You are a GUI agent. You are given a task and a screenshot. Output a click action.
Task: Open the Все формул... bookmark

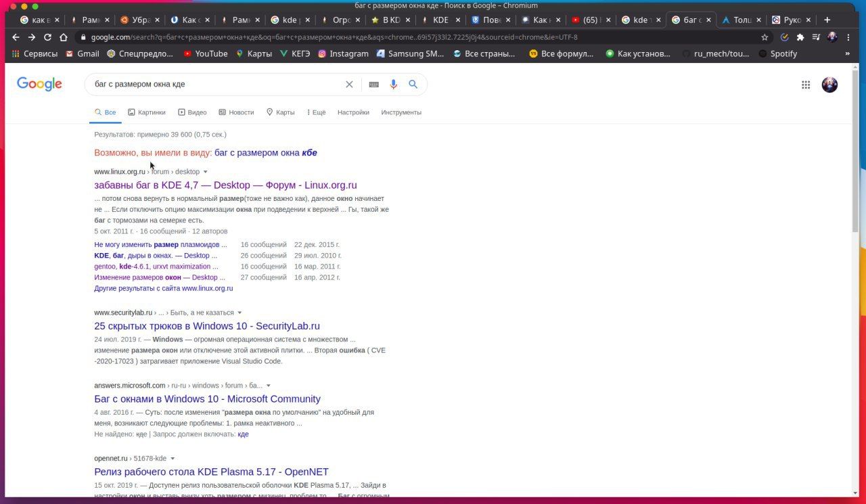click(561, 53)
